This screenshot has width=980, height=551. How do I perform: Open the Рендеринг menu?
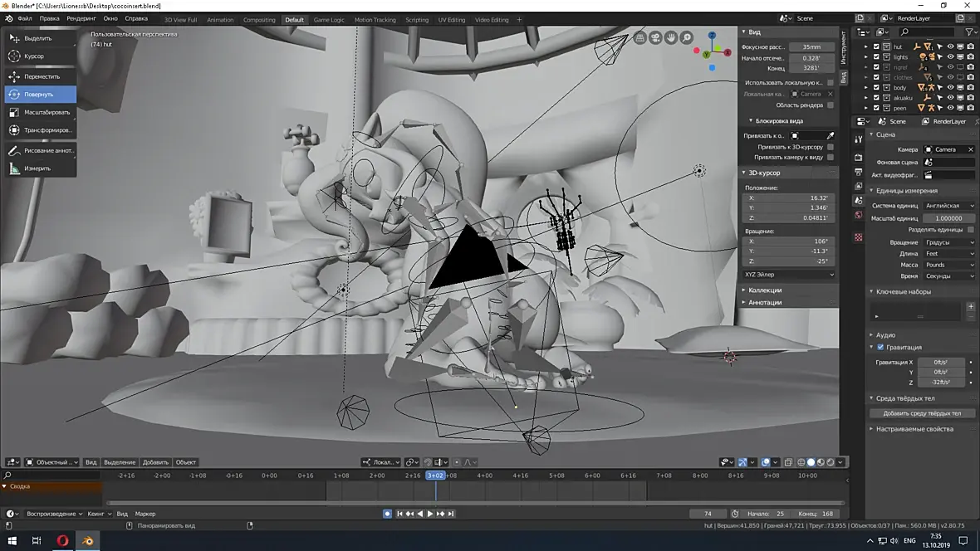81,18
